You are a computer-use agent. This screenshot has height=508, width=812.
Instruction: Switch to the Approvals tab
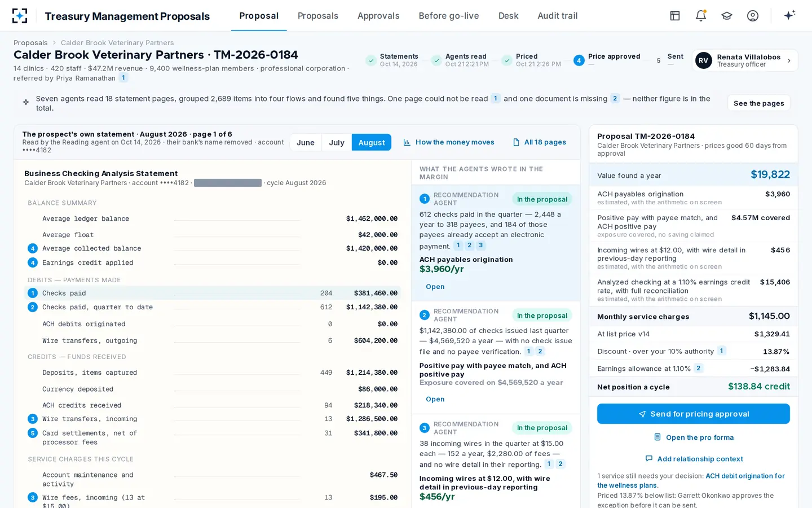click(378, 16)
